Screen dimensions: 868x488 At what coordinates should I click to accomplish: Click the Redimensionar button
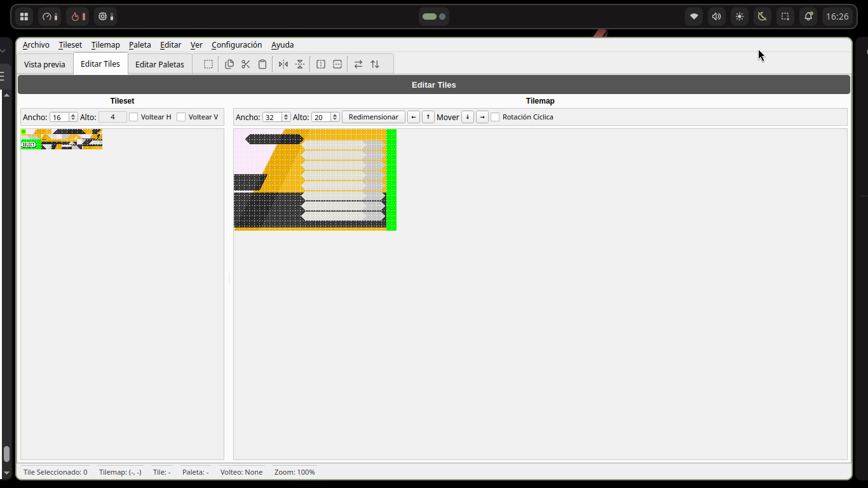[374, 117]
